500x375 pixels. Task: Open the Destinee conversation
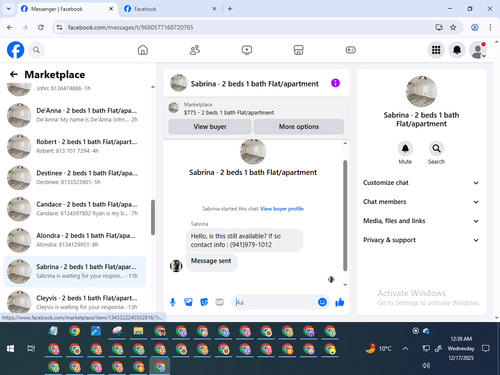pos(75,177)
